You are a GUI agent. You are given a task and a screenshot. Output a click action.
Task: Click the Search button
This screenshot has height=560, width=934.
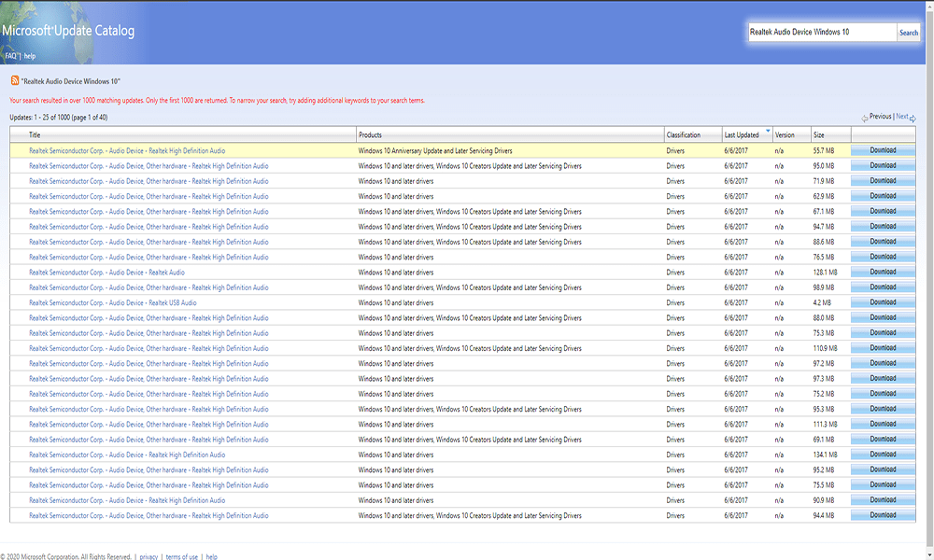(909, 33)
